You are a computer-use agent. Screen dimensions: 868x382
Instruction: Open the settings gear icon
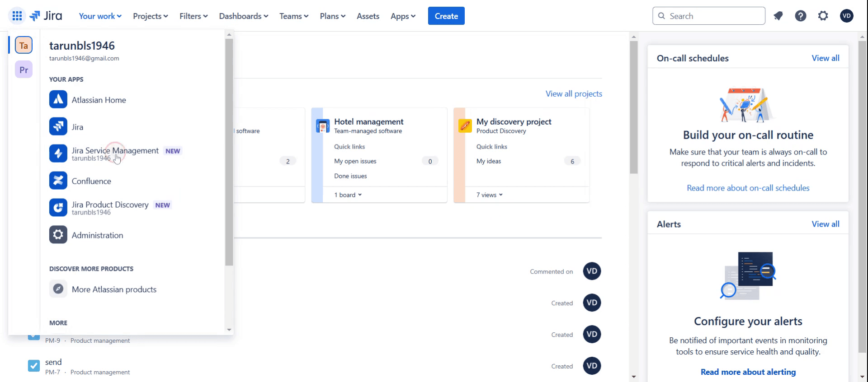(x=823, y=16)
